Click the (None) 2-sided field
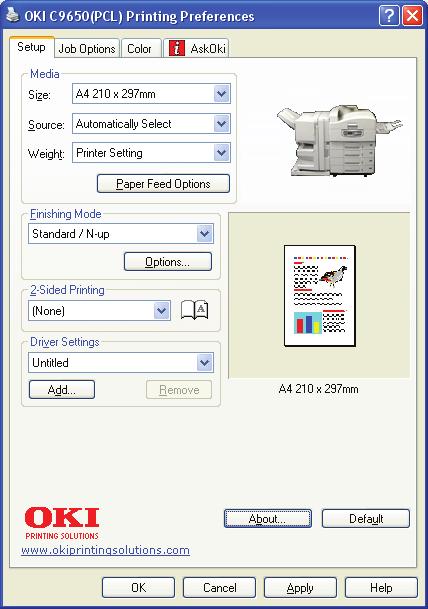Screen dimensions: 428x609 99,311
